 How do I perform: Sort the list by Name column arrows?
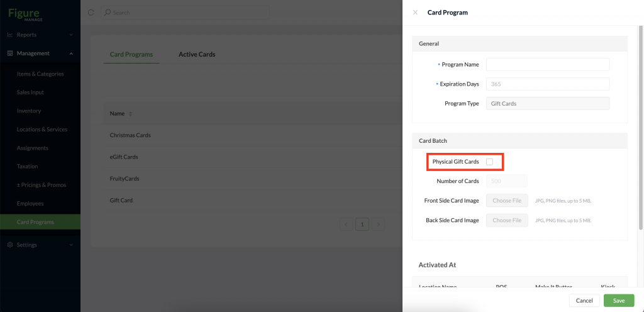[130, 114]
